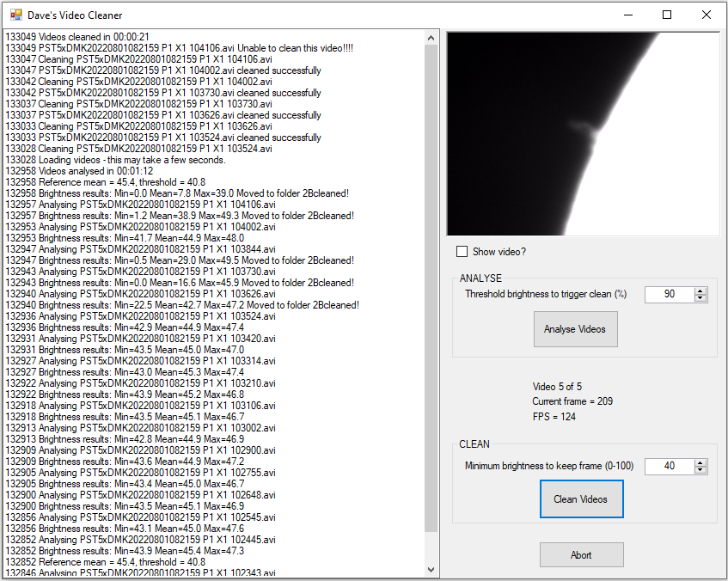Click the CLEAN group heading

(474, 444)
